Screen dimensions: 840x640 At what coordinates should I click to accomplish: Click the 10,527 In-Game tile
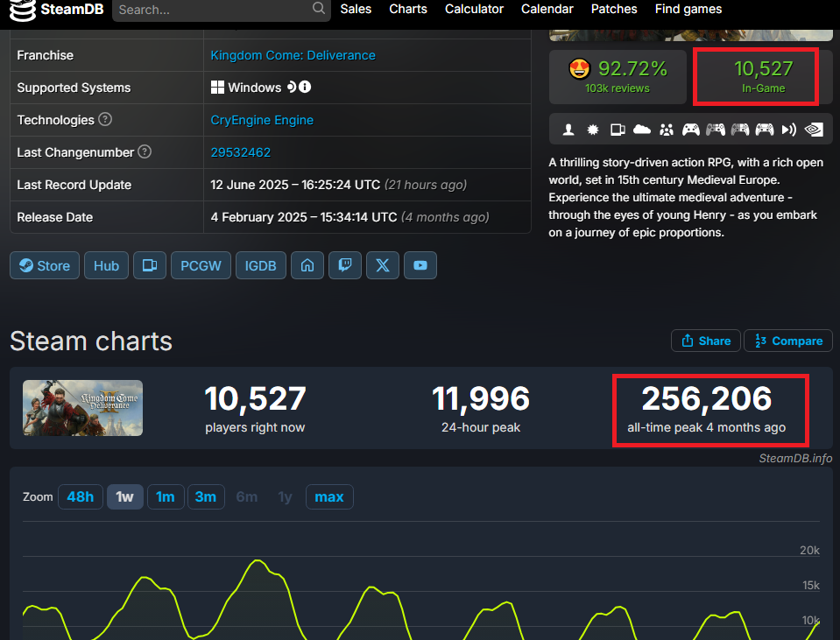tap(764, 76)
